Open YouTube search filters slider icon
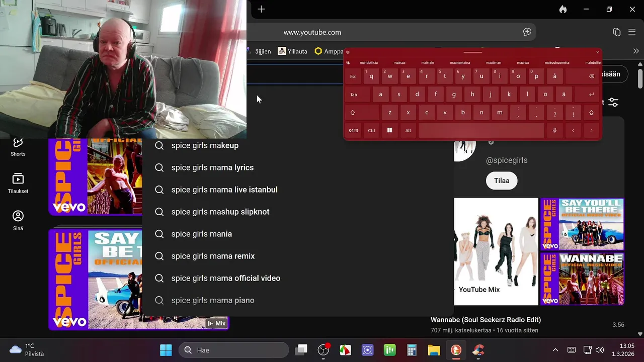 point(613,102)
